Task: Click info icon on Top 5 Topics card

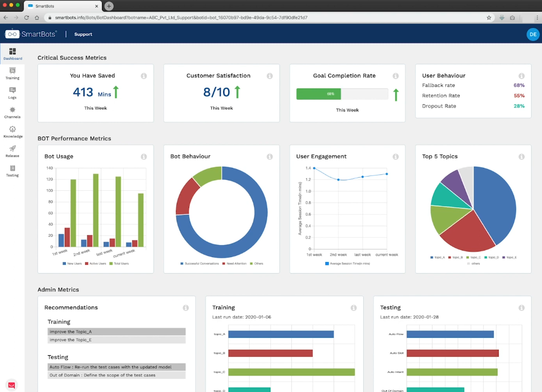Action: pyautogui.click(x=522, y=157)
